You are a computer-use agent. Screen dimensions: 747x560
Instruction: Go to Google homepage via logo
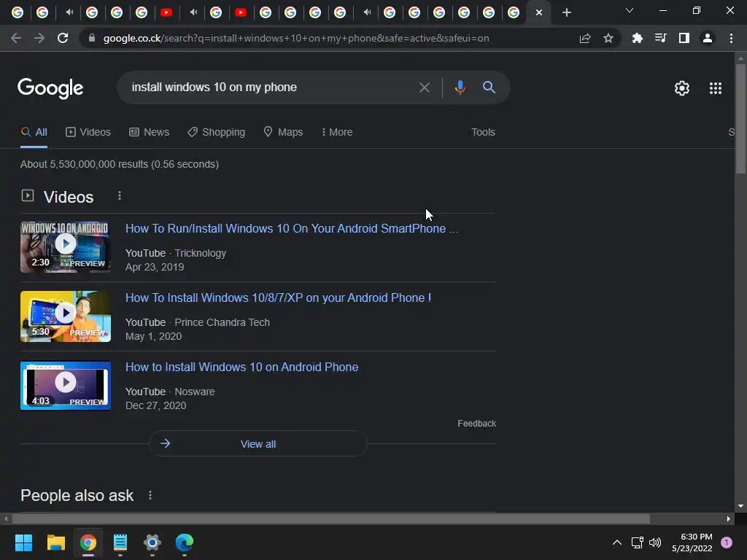pyautogui.click(x=50, y=88)
